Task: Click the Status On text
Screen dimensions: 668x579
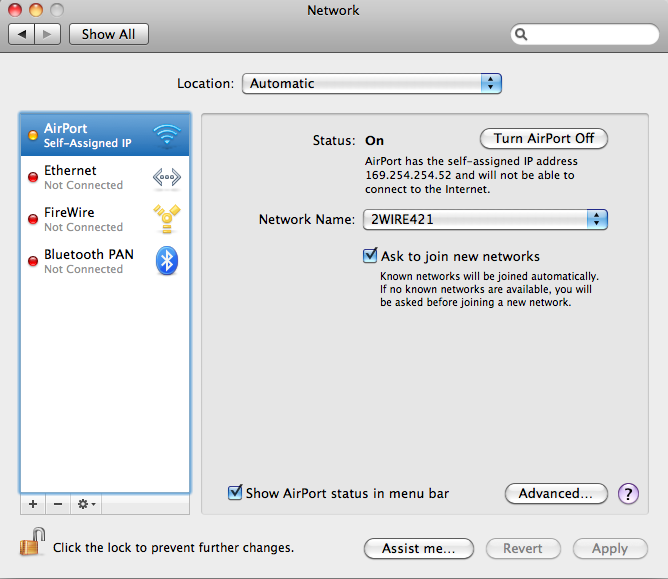Action: pyautogui.click(x=374, y=141)
